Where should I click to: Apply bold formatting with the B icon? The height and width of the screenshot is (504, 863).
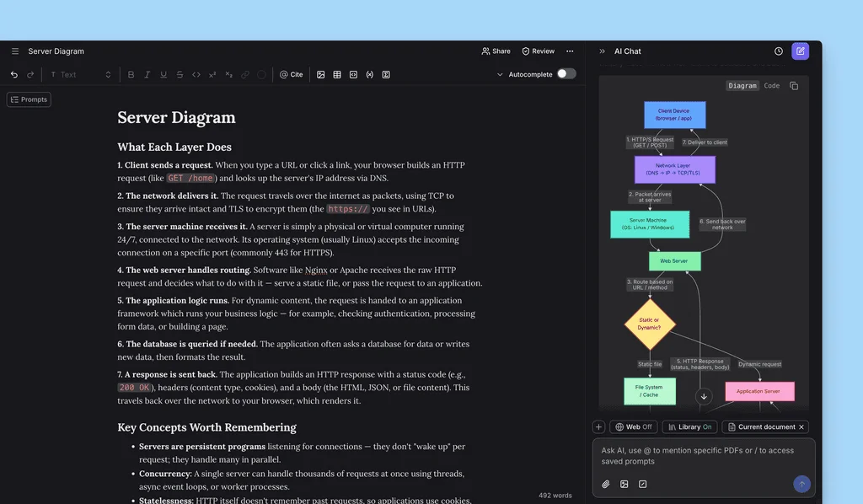[x=131, y=74]
